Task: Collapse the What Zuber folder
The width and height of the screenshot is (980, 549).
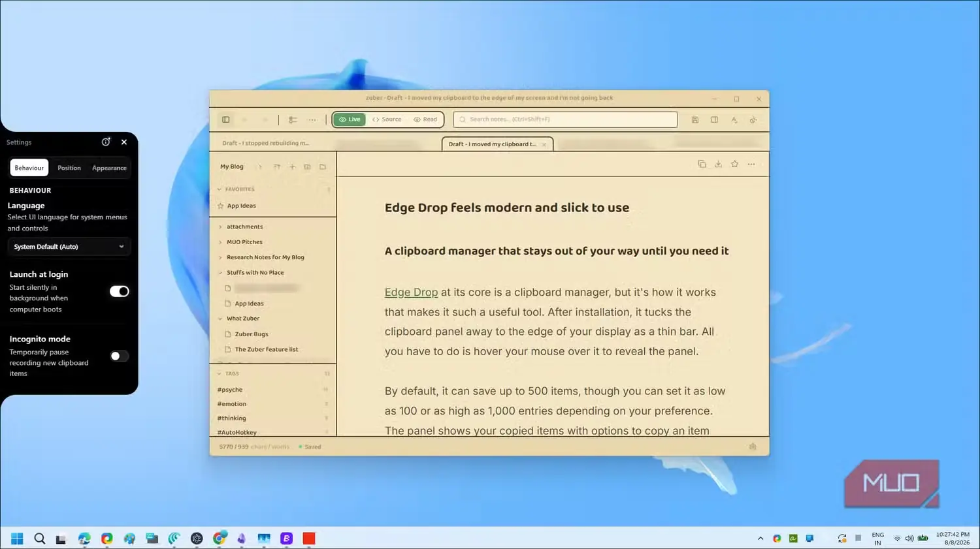Action: coord(220,319)
